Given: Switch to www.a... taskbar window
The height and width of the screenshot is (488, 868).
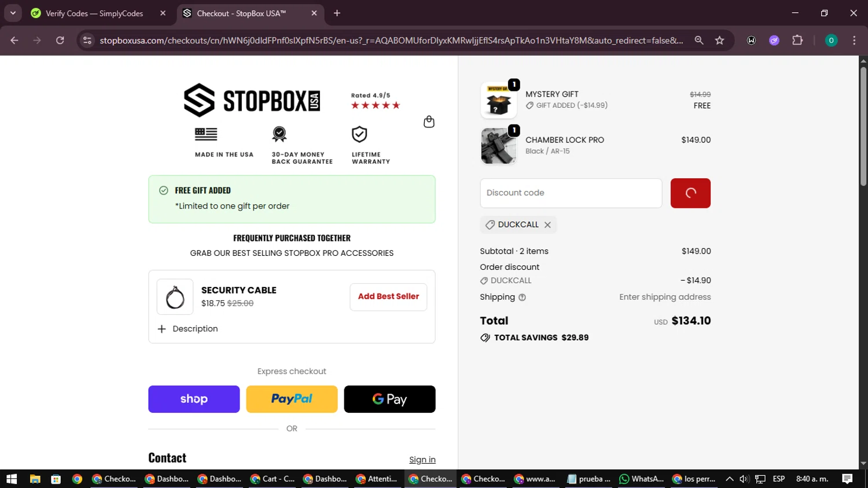Looking at the screenshot, I should click(x=535, y=479).
